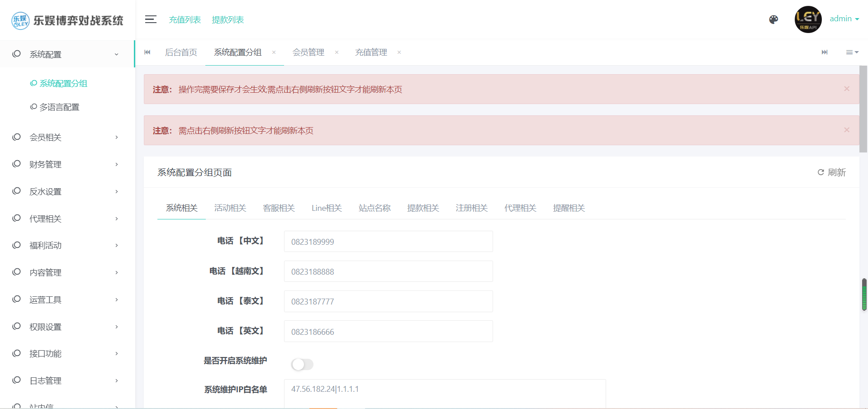Click the admin avatar logo
This screenshot has width=868, height=409.
pyautogui.click(x=808, y=19)
